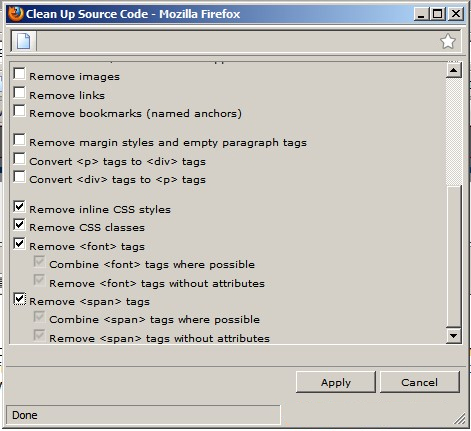Apply the cleanup settings
Viewport: 471px width, 431px height.
pyautogui.click(x=336, y=382)
